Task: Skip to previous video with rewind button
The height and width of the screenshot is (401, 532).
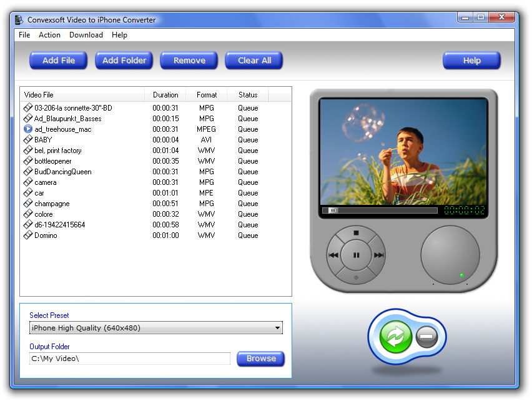Action: click(x=333, y=255)
